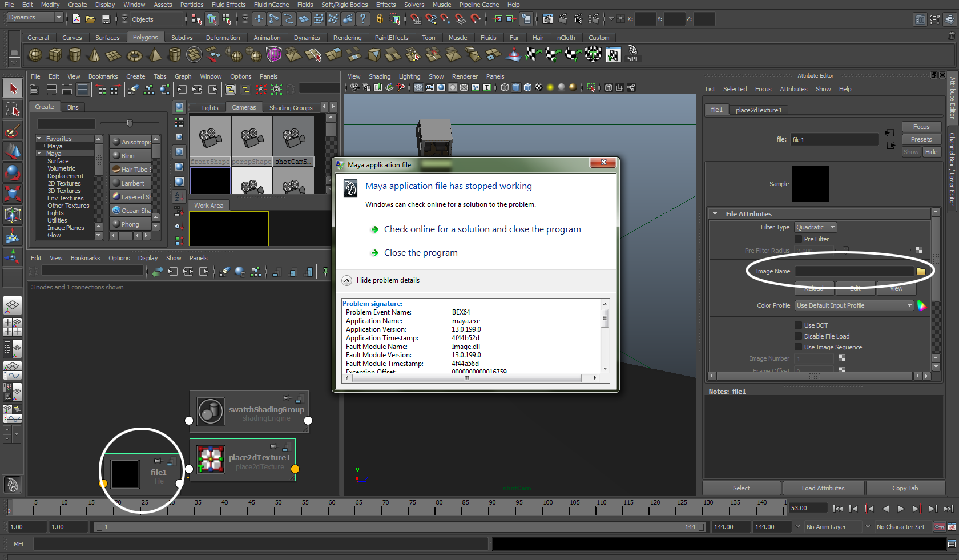Screen dimensions: 959x560
Task: Create a polygon cylinder from the shelf
Action: point(75,55)
